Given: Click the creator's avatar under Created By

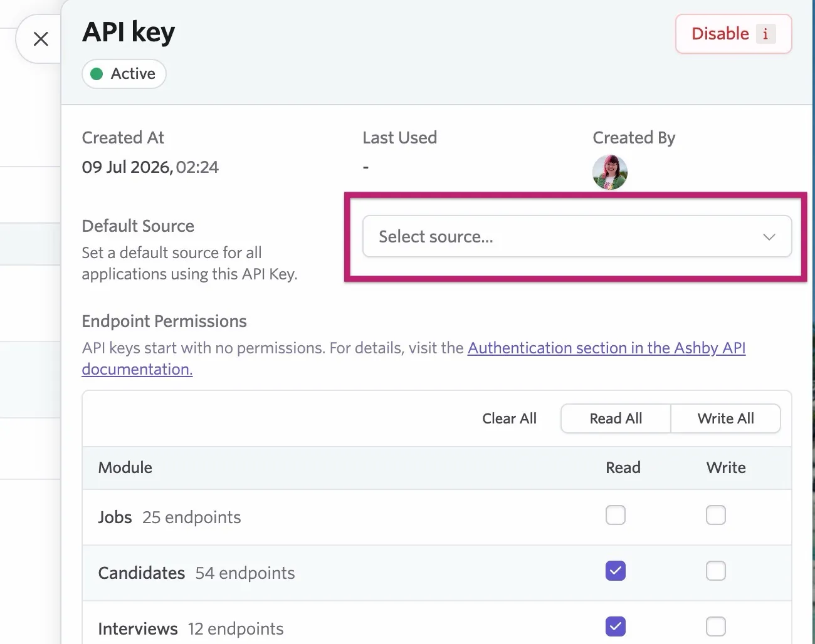Looking at the screenshot, I should coord(610,172).
